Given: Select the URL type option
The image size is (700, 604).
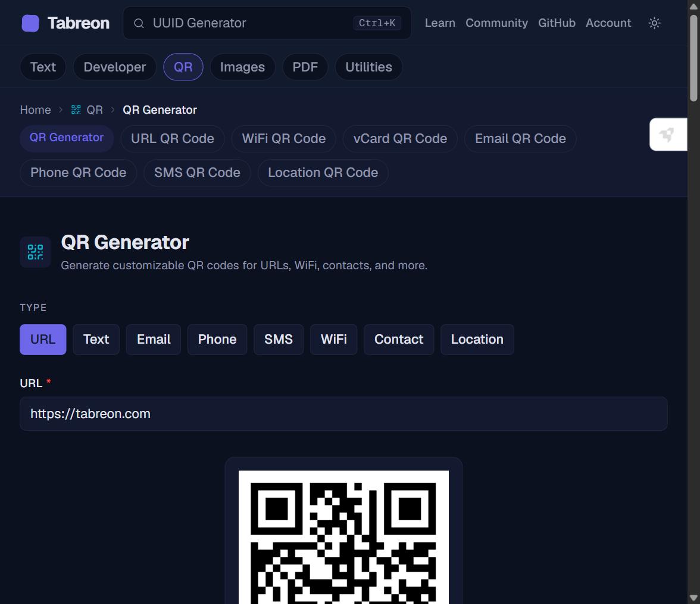Looking at the screenshot, I should pos(43,340).
